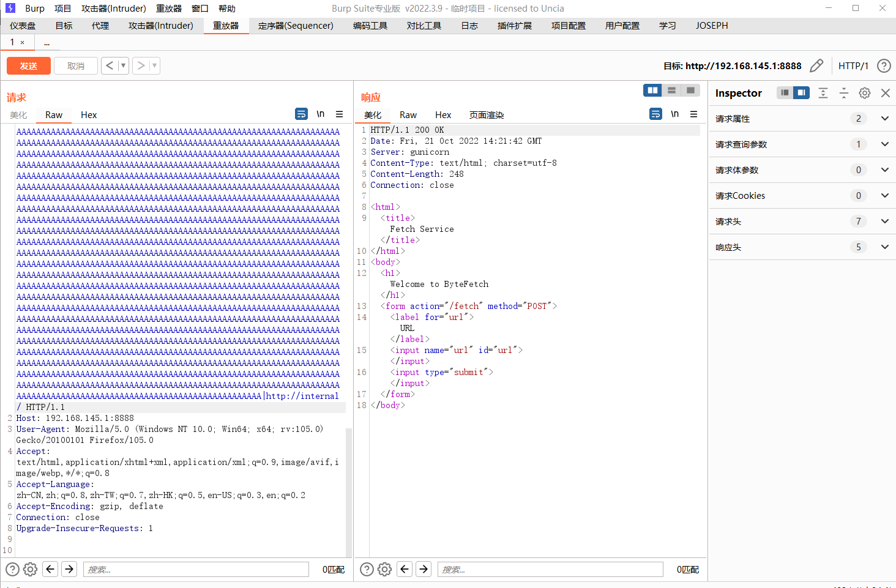The image size is (896, 588).
Task: Click the orange 发送 send button
Action: point(29,65)
